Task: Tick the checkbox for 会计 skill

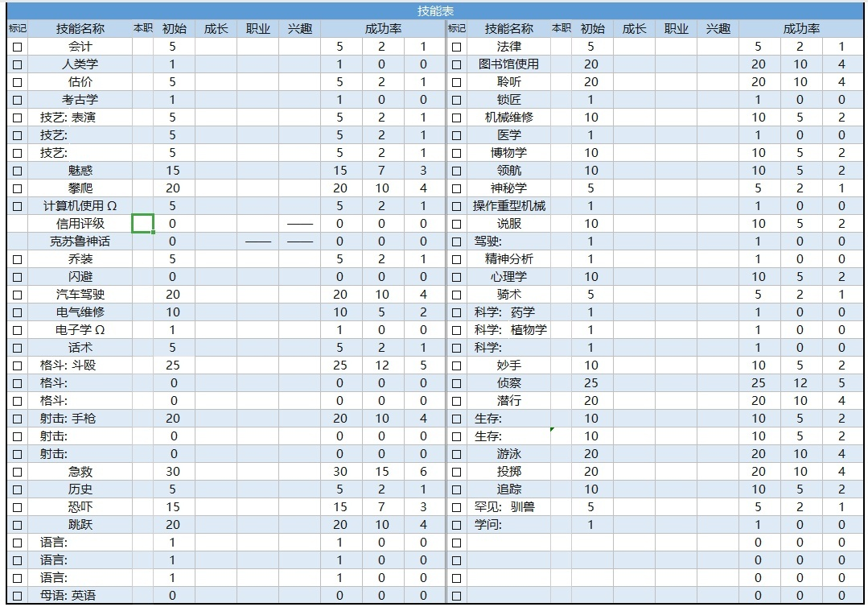Action: tap(17, 47)
